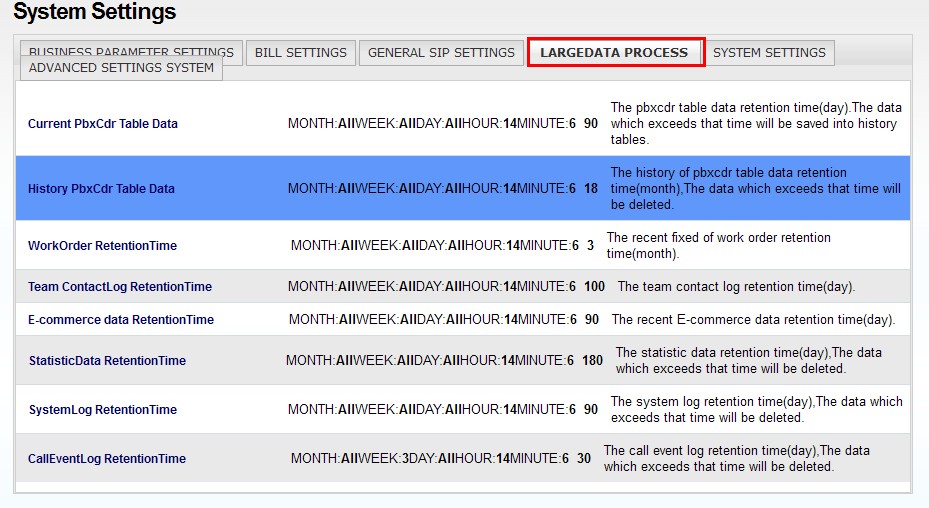Click the System Settings page heading
The width and height of the screenshot is (929, 508).
pyautogui.click(x=95, y=13)
